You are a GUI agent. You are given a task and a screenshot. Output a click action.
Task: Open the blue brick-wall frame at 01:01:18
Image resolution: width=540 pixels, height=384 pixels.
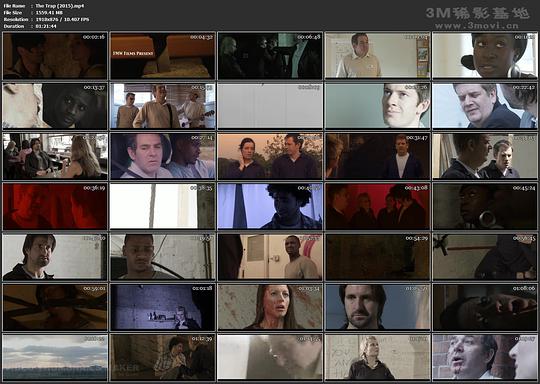(163, 307)
